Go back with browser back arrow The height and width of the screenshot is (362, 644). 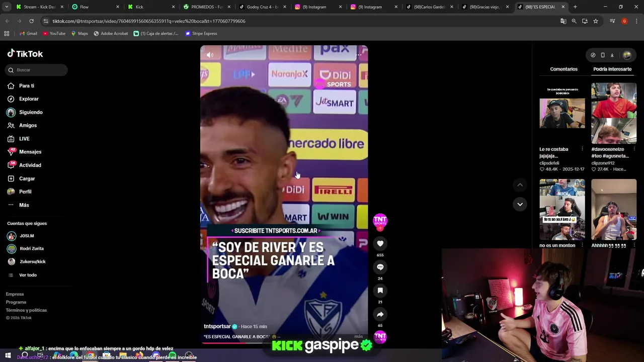[x=7, y=21]
